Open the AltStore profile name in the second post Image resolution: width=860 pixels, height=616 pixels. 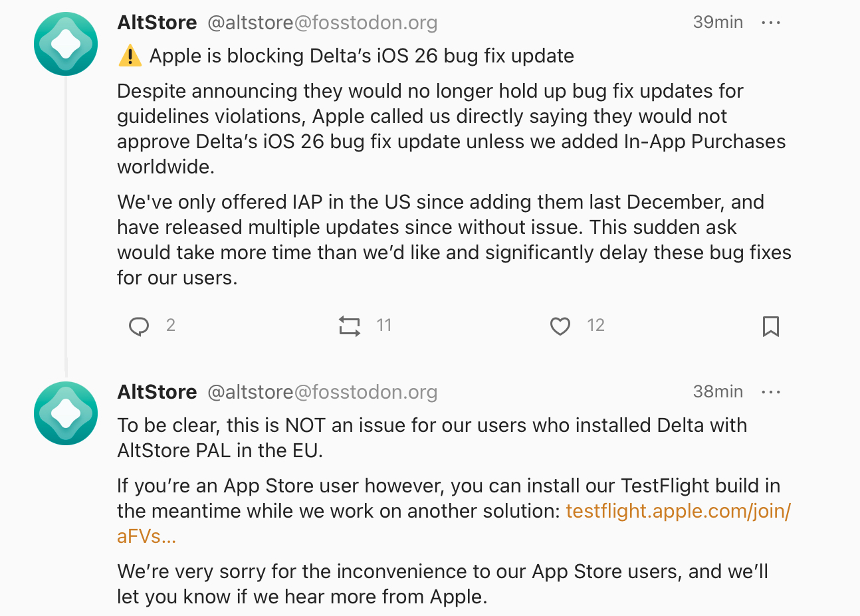pyautogui.click(x=157, y=392)
